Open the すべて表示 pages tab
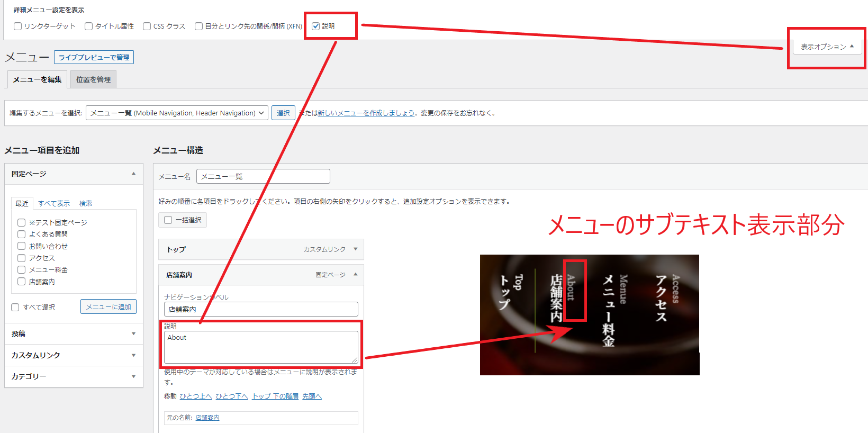Viewport: 868px width, 433px height. point(54,203)
